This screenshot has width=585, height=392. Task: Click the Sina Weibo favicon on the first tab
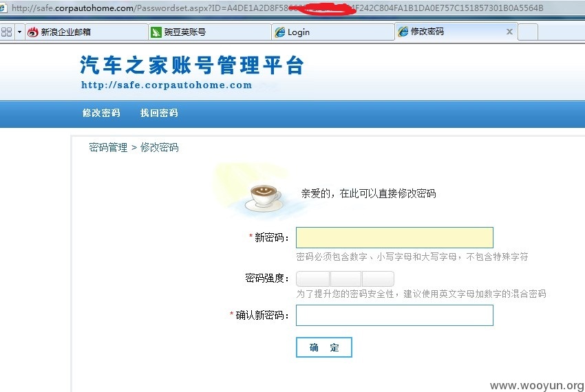point(33,32)
